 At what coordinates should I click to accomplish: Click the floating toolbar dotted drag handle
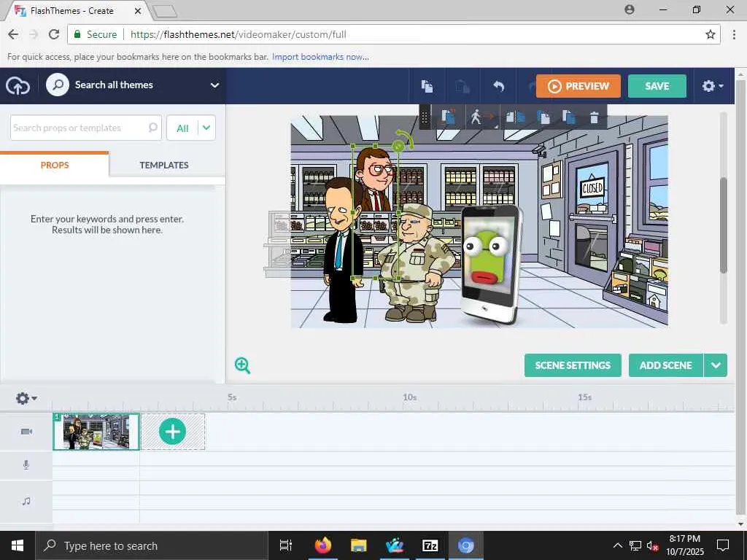coord(425,117)
